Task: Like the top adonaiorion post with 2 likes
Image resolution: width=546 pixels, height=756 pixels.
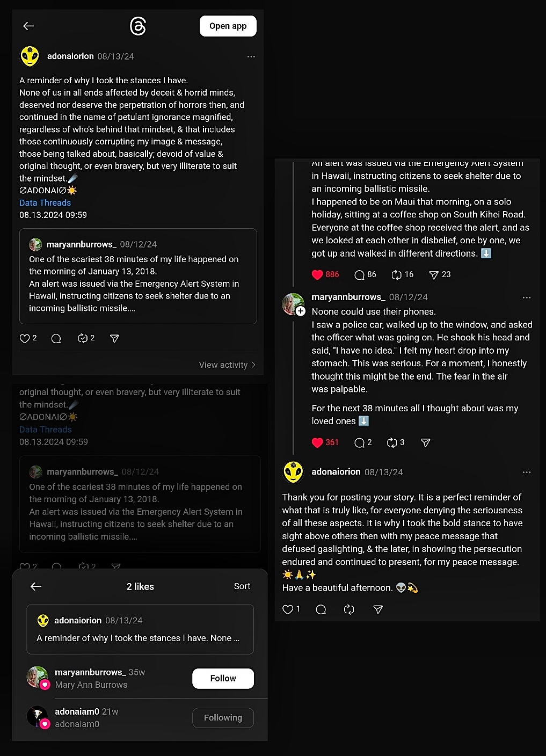Action: pyautogui.click(x=25, y=338)
